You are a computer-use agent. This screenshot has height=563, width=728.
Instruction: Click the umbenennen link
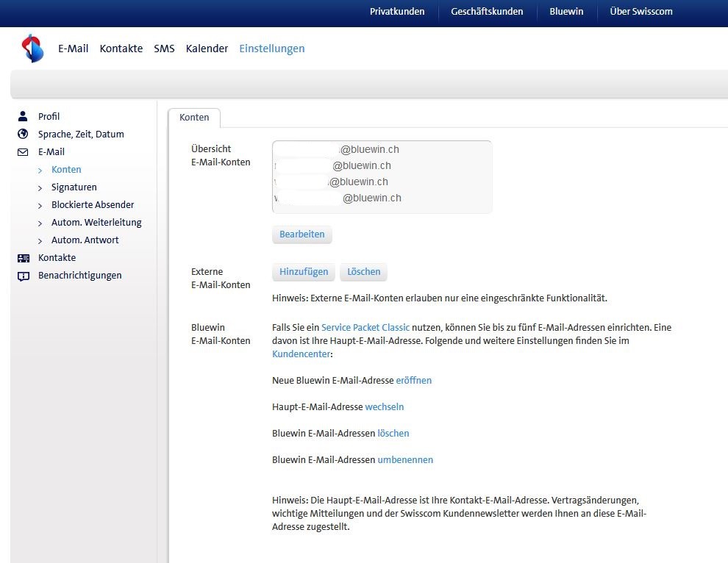405,460
